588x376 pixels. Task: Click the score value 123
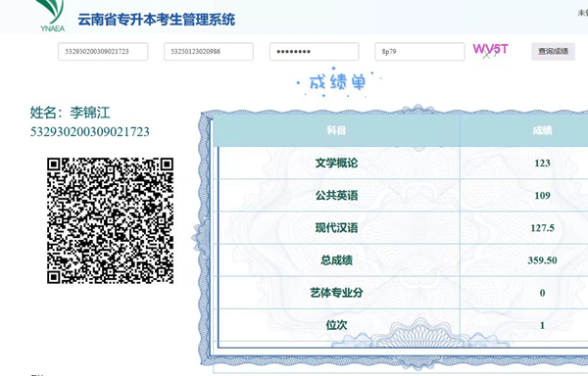click(542, 163)
